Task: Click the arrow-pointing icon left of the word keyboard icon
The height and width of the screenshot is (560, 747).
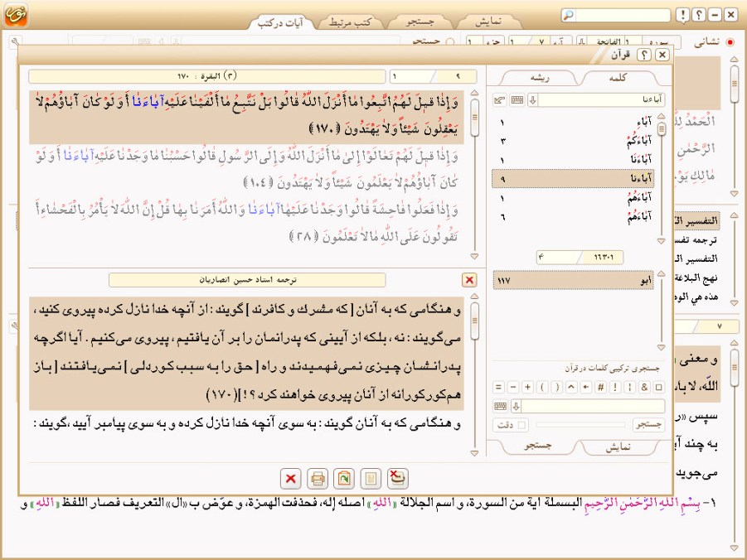Action: tap(499, 100)
